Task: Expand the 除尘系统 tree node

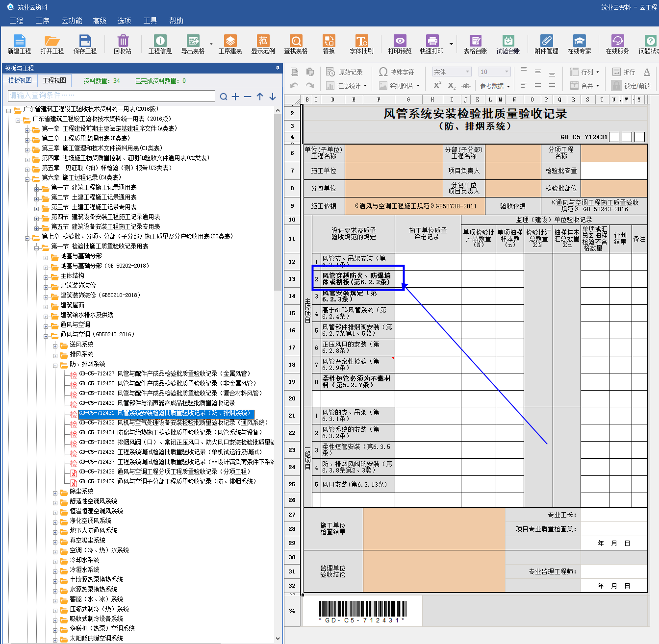Action: [55, 493]
